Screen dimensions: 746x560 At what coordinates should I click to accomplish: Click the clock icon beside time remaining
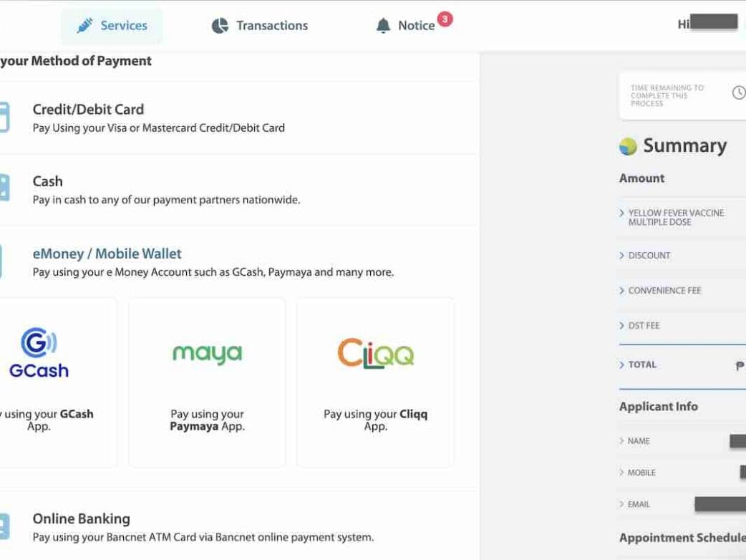(738, 92)
